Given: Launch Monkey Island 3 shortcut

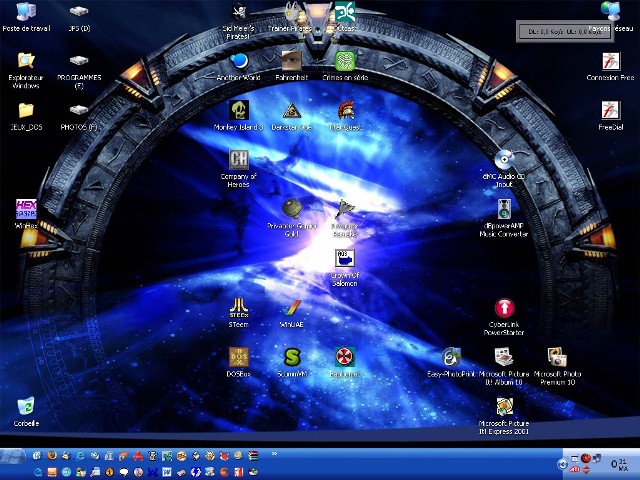Looking at the screenshot, I should (239, 116).
